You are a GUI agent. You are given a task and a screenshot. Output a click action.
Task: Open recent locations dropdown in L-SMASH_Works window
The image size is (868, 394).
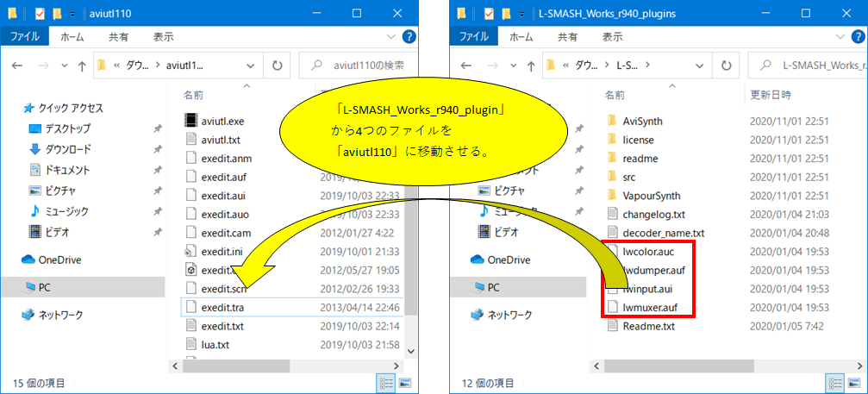[514, 66]
